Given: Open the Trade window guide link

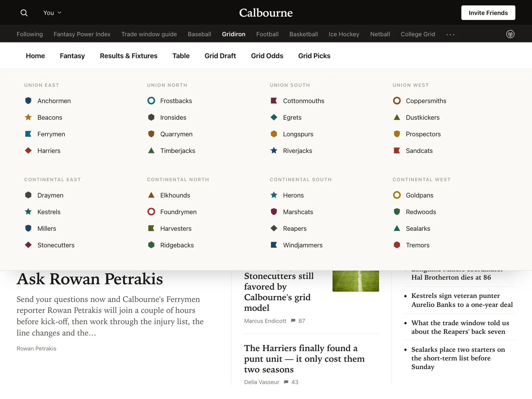Looking at the screenshot, I should coord(149,34).
